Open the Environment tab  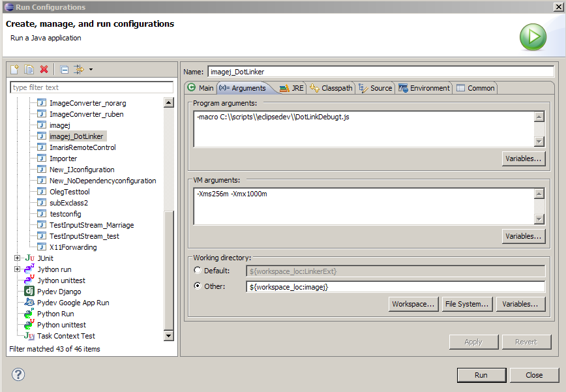point(424,88)
